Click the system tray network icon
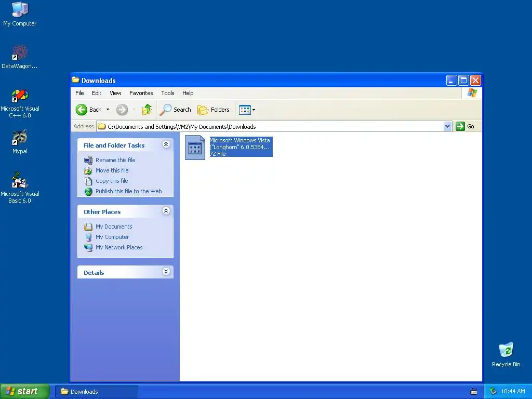 [x=493, y=392]
